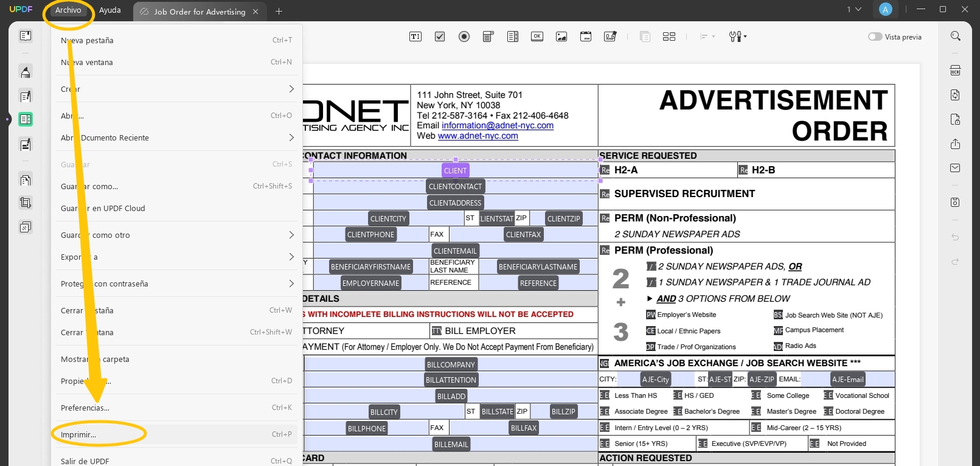Check the BILL EMPLOYER checkbox
The width and height of the screenshot is (980, 466).
[436, 331]
